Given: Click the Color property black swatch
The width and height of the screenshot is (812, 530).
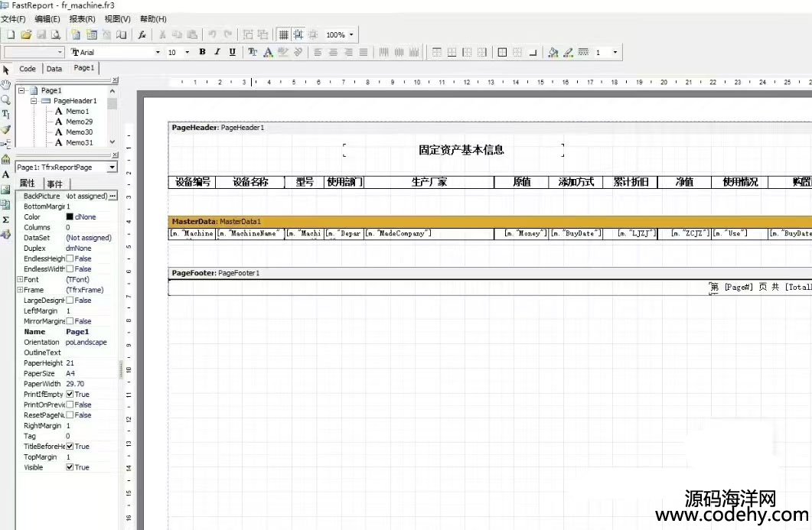Looking at the screenshot, I should coord(70,217).
